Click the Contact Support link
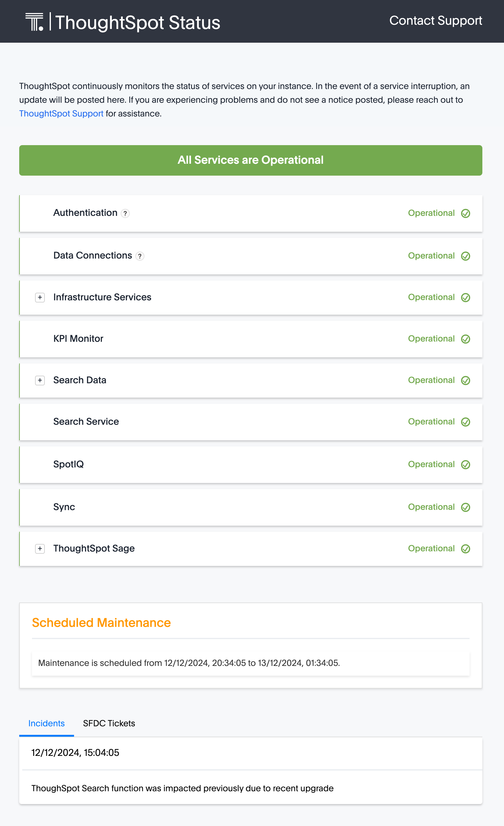504x826 pixels. point(436,21)
